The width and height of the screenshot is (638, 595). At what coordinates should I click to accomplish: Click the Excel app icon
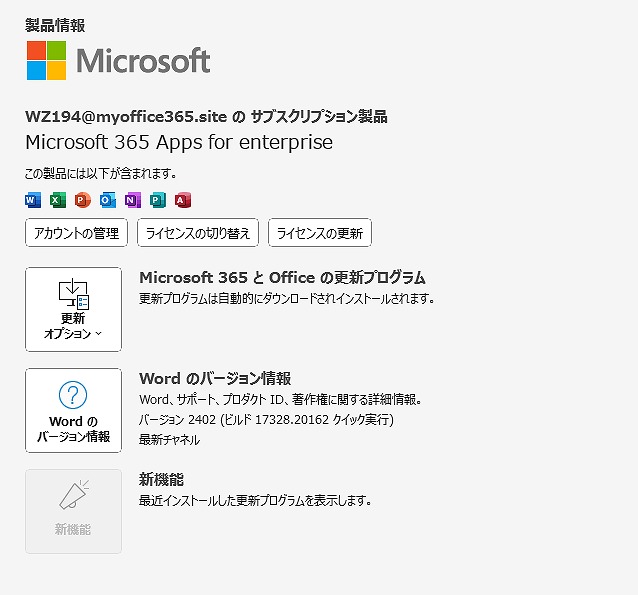point(58,200)
